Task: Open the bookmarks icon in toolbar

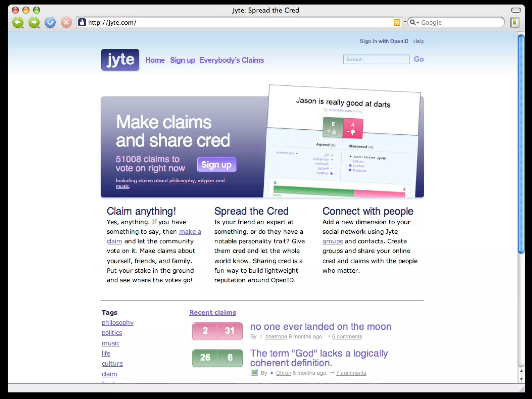Action: click(x=514, y=23)
